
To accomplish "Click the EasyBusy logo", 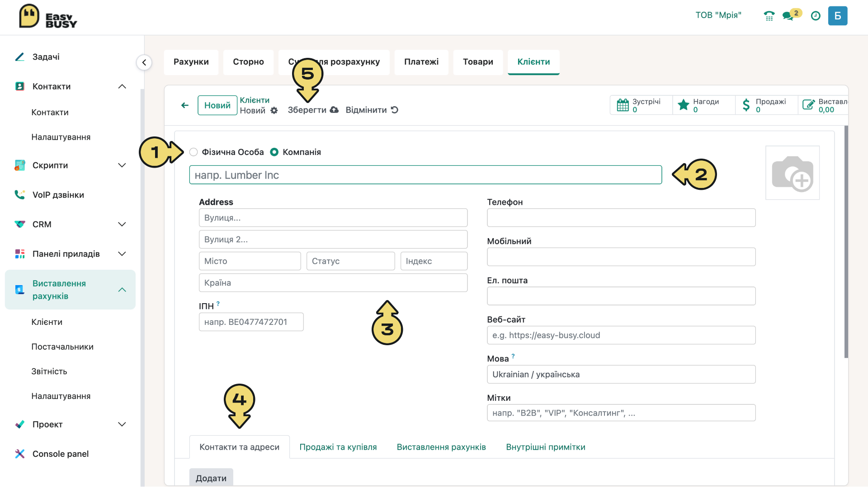I will (x=48, y=17).
